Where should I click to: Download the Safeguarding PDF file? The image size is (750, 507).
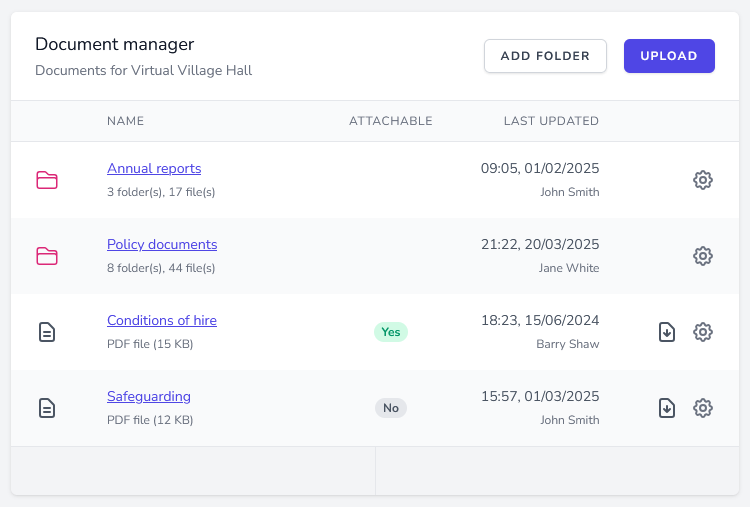(667, 408)
